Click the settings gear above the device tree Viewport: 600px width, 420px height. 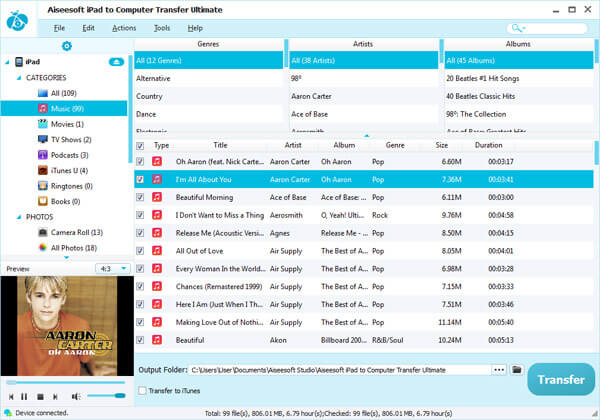pos(67,46)
